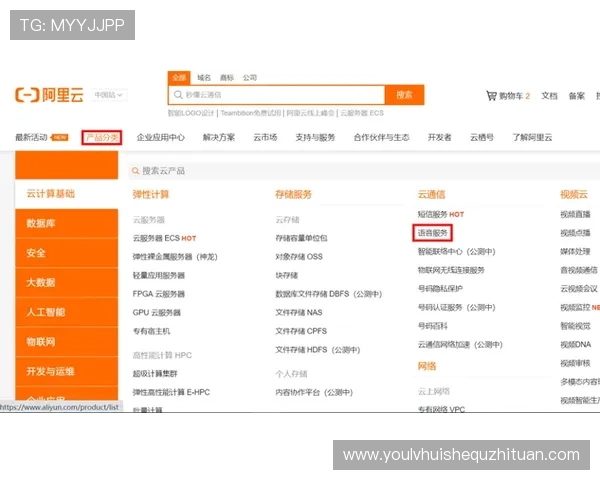Open 弹性高性能计算 E-HPC link
This screenshot has height=480, width=600.
171,392
